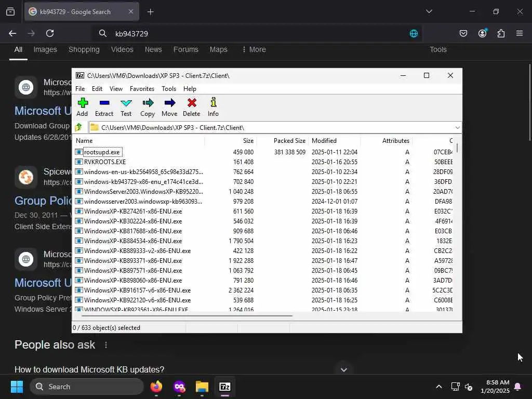Click the Firefox taskbar icon

pos(156,387)
